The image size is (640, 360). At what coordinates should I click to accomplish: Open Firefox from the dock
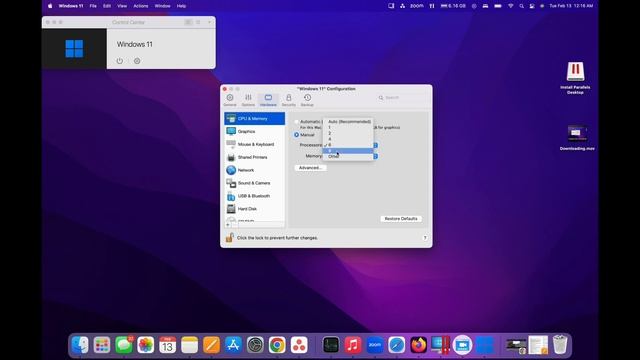418,345
